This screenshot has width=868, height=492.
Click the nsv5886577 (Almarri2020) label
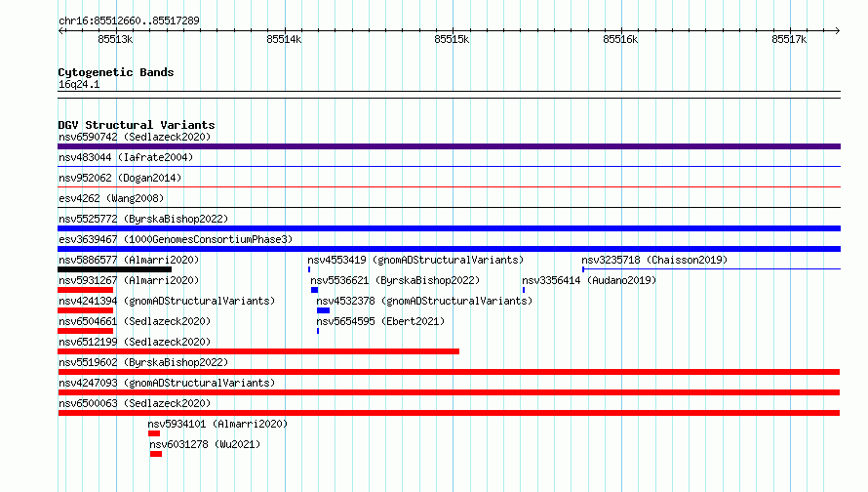pyautogui.click(x=129, y=260)
